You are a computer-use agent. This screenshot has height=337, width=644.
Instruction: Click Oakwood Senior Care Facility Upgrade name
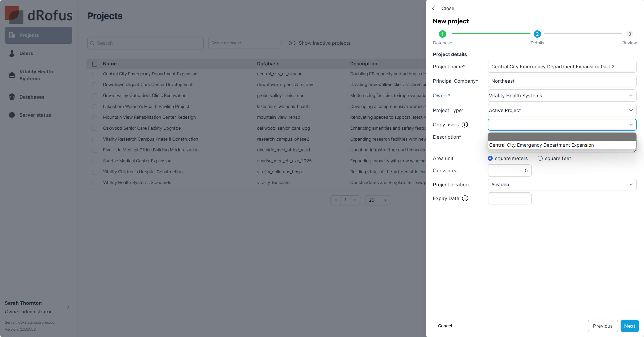click(x=142, y=128)
